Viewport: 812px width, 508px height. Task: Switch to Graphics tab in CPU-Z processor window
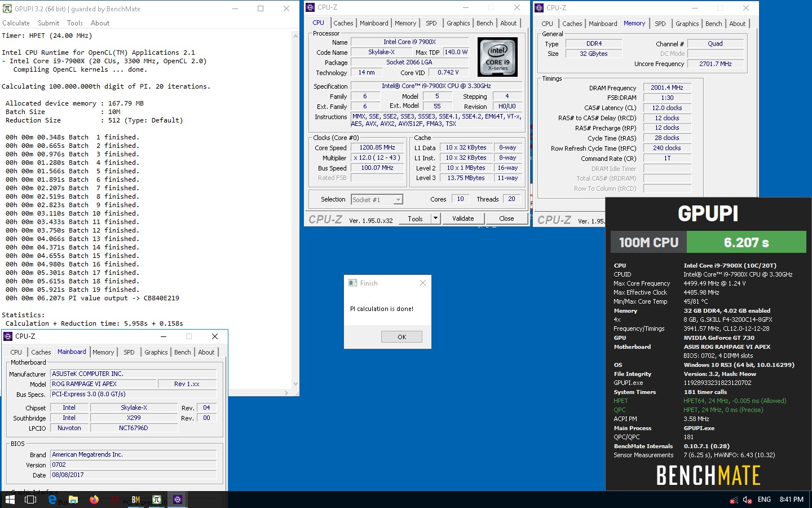click(x=458, y=23)
